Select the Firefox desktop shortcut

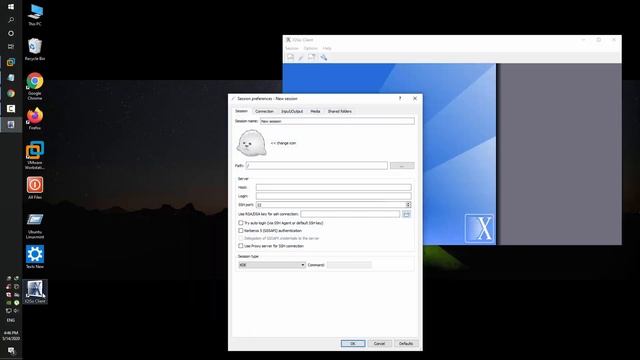35,119
